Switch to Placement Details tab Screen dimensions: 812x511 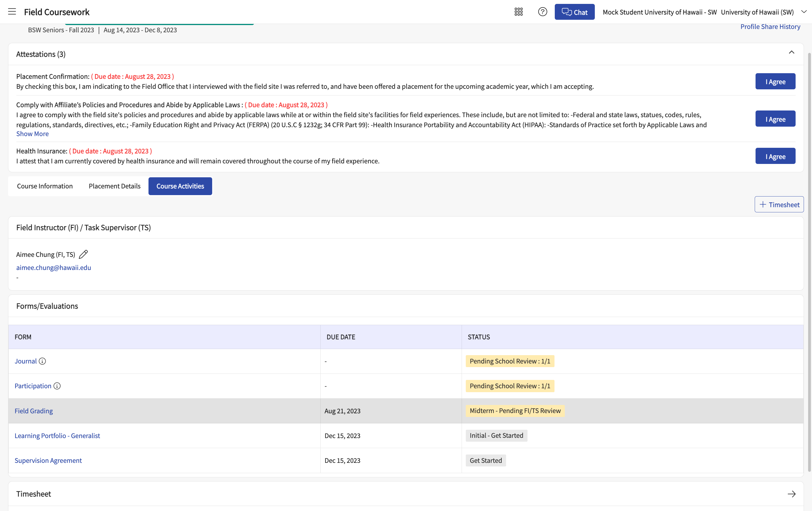115,186
